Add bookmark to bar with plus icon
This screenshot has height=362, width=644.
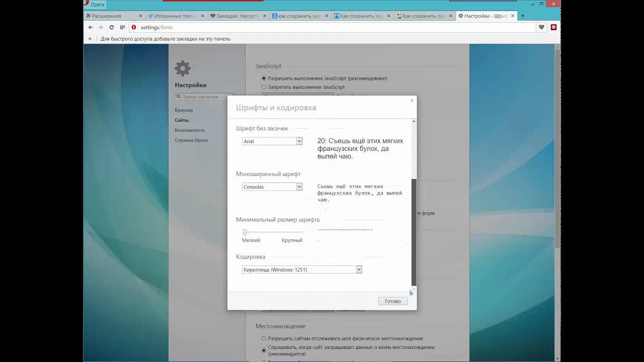point(90,39)
